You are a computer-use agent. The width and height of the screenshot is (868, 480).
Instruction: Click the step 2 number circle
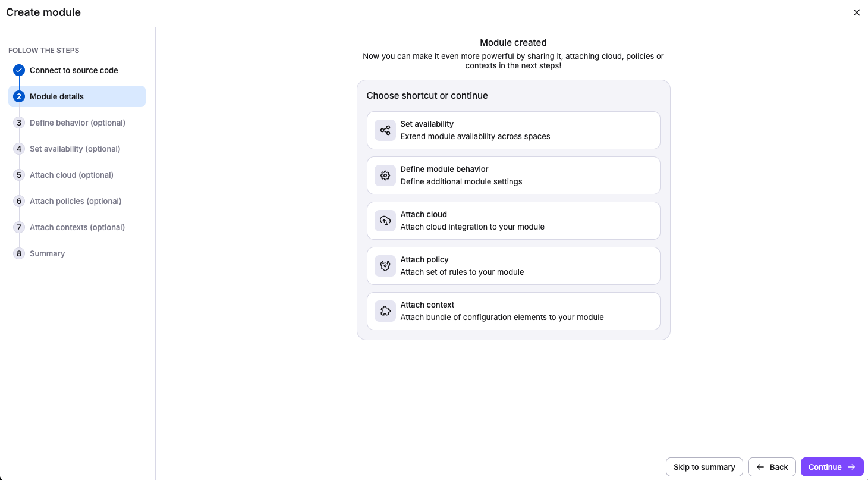[19, 96]
